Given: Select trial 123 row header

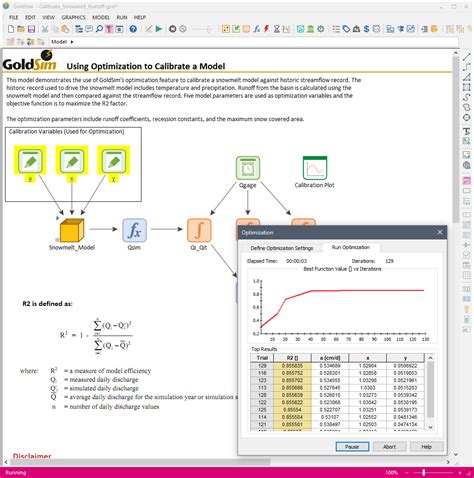Looking at the screenshot, I should tap(262, 381).
